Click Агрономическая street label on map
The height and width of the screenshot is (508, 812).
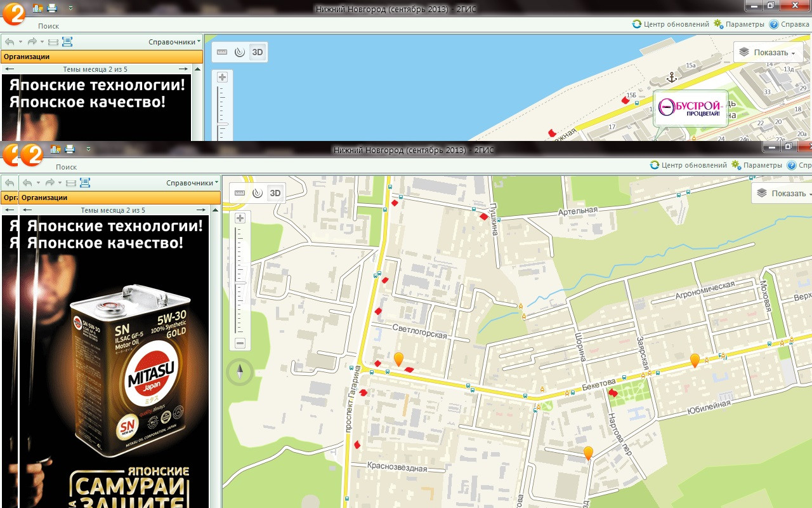pyautogui.click(x=705, y=290)
